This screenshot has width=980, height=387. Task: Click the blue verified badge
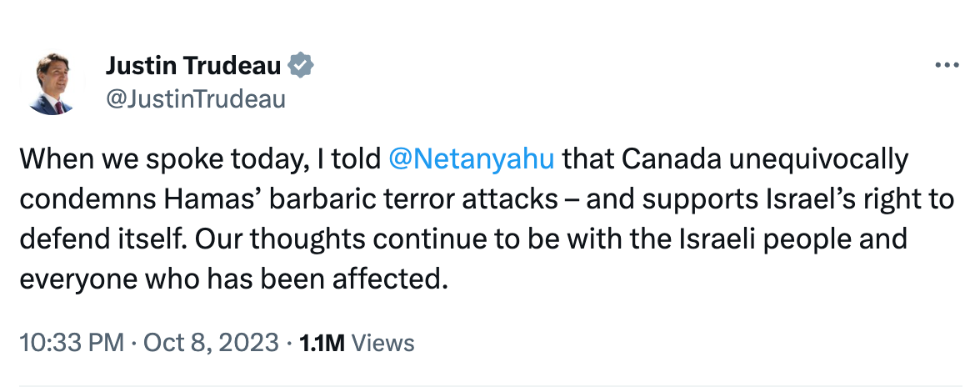pos(301,65)
